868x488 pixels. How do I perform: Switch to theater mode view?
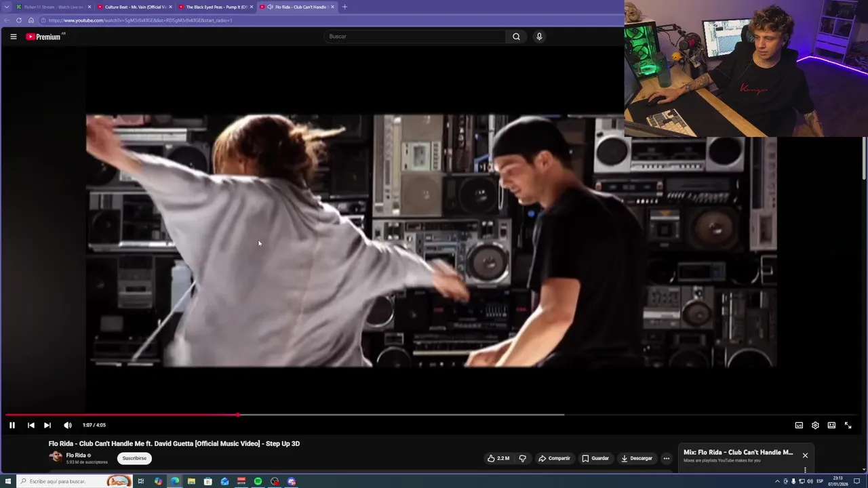(x=831, y=425)
